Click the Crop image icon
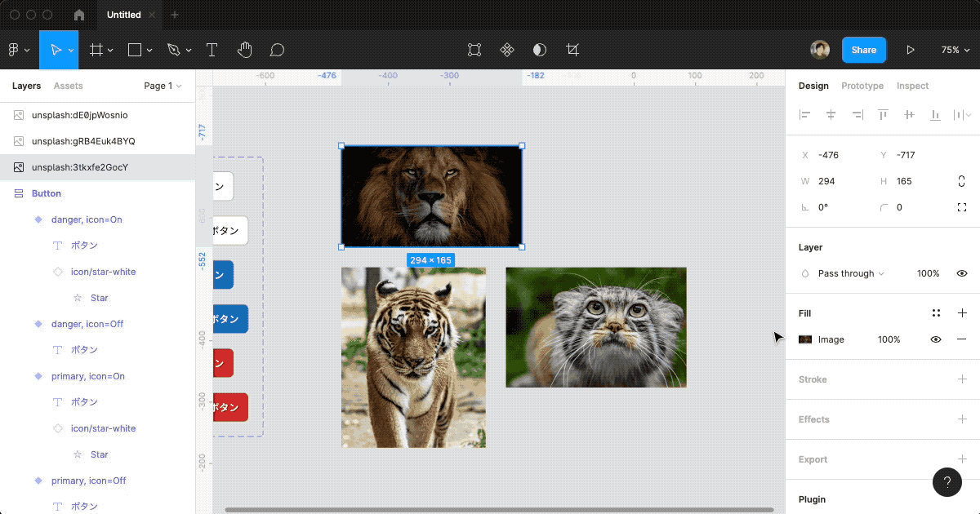The image size is (980, 514). pyautogui.click(x=572, y=50)
